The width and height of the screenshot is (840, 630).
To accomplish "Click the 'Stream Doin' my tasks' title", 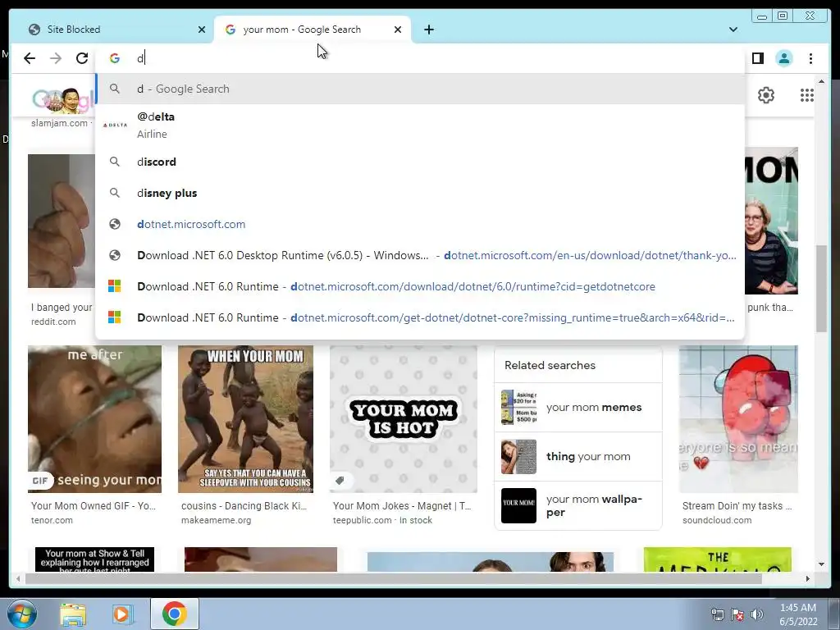I will (x=737, y=505).
